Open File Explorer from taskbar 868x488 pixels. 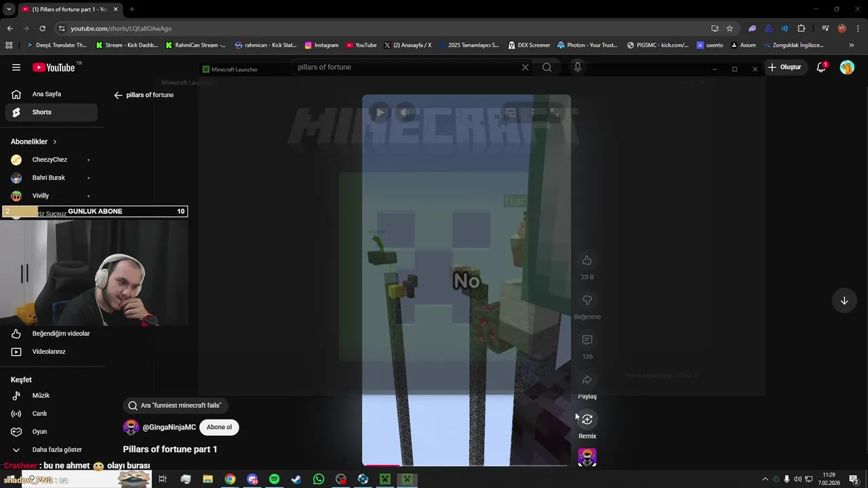208,479
